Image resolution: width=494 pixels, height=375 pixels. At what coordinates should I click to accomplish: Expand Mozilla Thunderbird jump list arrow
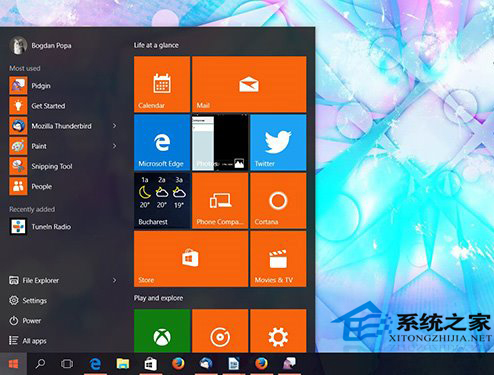click(114, 126)
